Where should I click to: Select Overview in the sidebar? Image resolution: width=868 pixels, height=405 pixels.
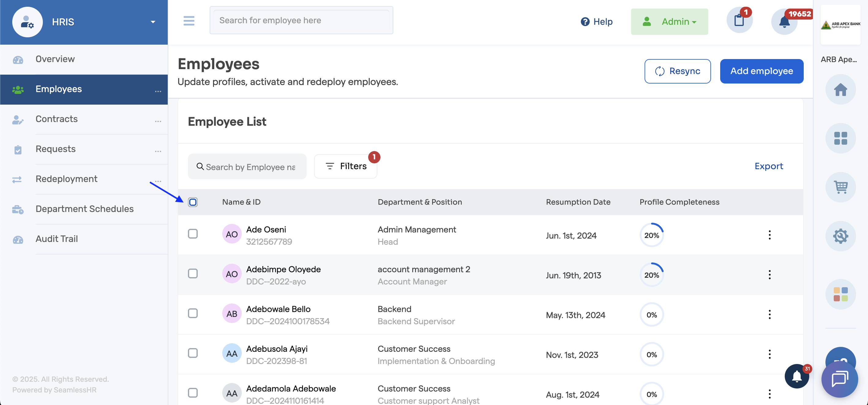[x=84, y=59]
